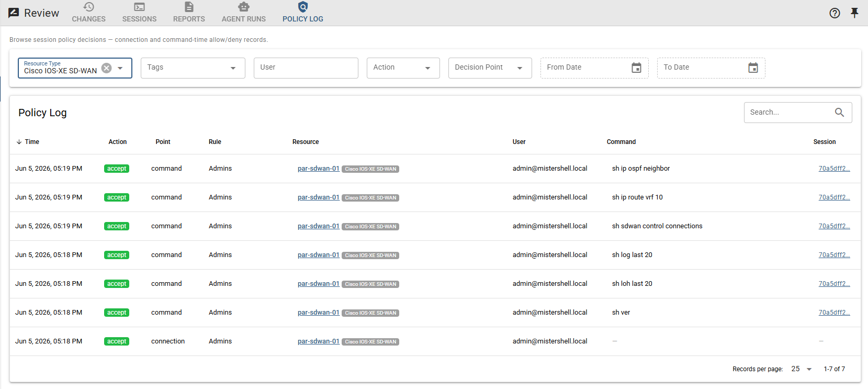Click the pin icon in top bar
Image resolution: width=868 pixels, height=389 pixels.
(x=854, y=13)
